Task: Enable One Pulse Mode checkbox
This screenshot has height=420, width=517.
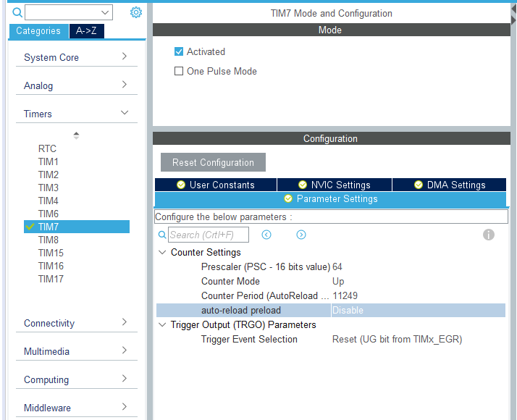Action: tap(179, 71)
